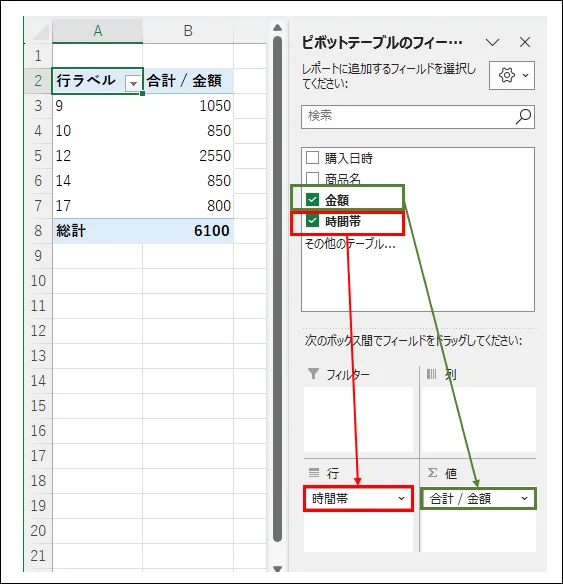Open the 行ラベル filter dropdown
Viewport: 563px width, 584px height.
click(133, 83)
